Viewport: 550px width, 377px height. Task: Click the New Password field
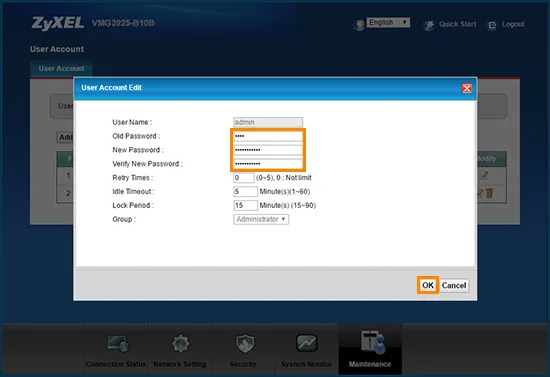coord(268,150)
